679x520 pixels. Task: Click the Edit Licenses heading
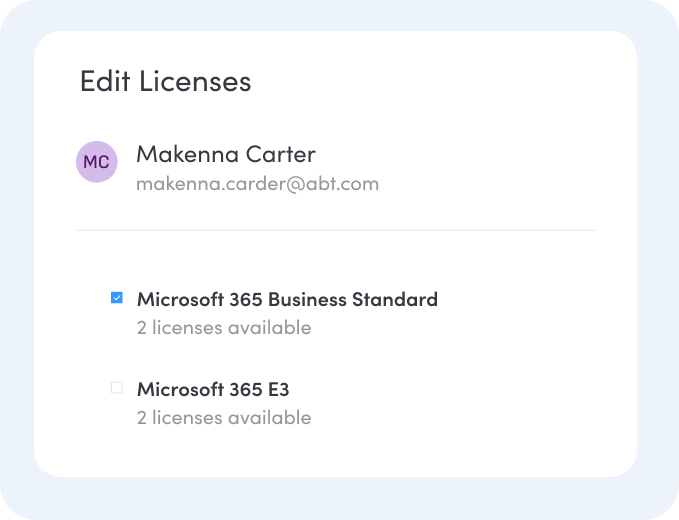165,81
